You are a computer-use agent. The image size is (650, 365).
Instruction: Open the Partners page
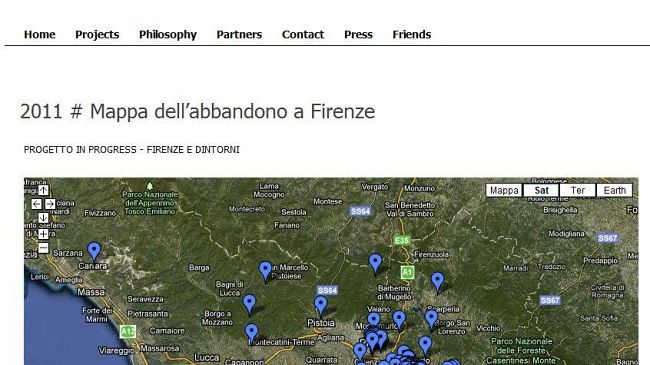(x=239, y=34)
